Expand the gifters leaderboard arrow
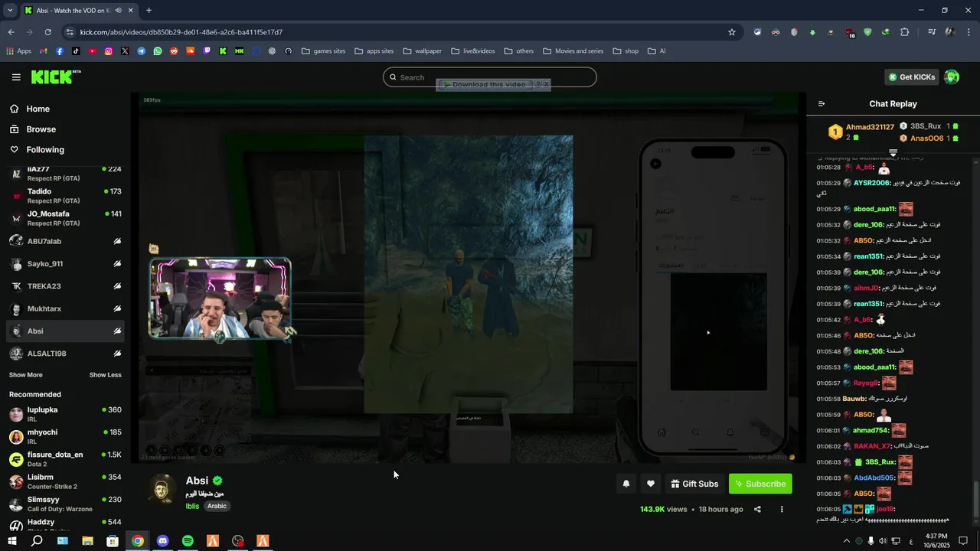Image resolution: width=980 pixels, height=551 pixels. click(893, 153)
